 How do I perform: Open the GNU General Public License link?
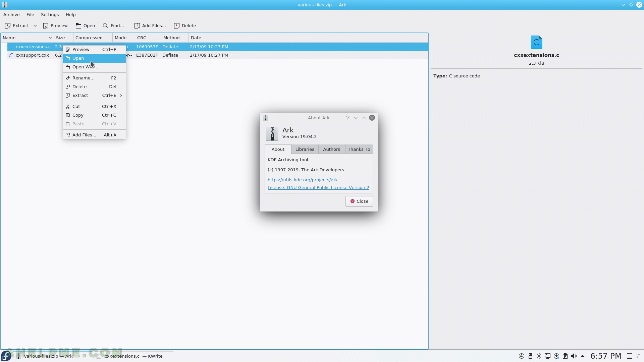(x=318, y=188)
